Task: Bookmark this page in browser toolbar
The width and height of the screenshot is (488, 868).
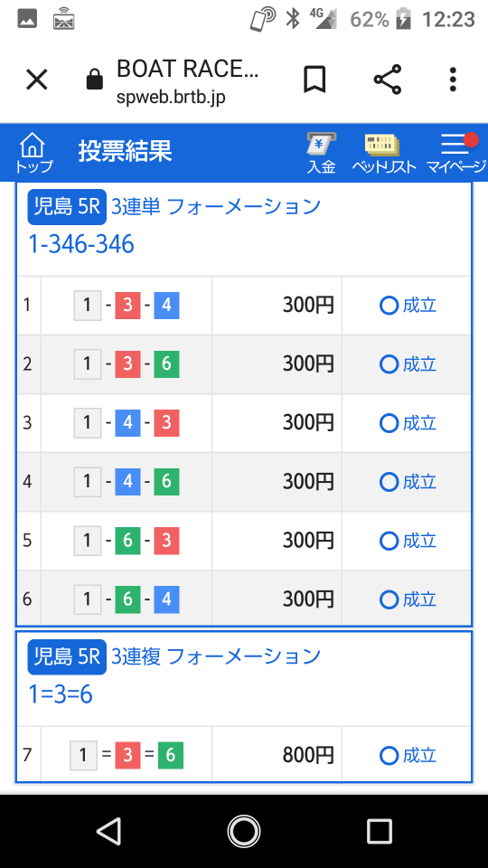Action: (314, 80)
